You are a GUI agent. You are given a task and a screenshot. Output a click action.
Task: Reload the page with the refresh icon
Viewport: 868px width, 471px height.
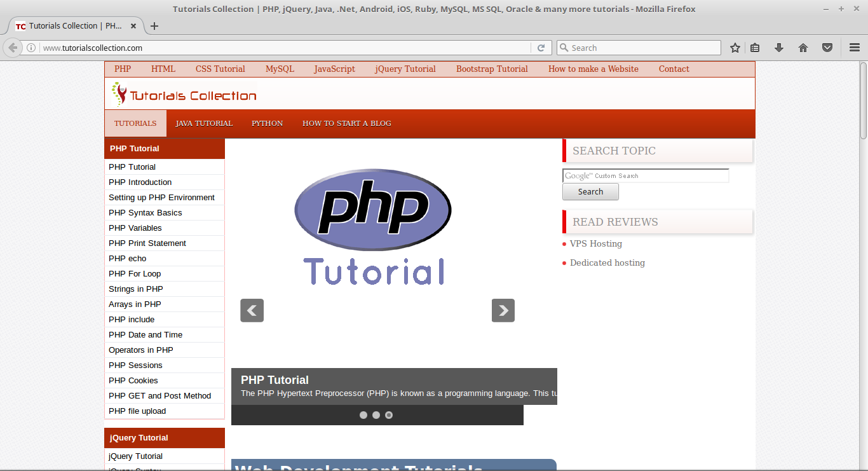(x=541, y=48)
